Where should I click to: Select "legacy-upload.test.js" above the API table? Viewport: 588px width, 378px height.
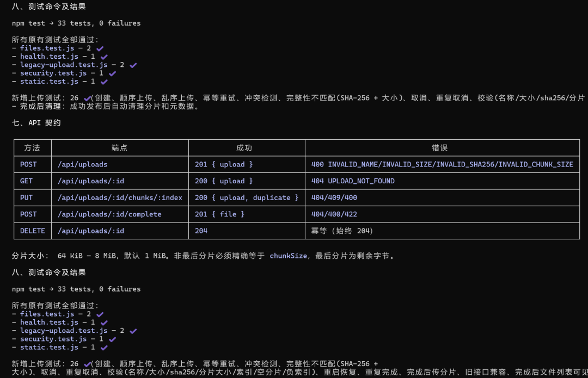click(x=64, y=65)
